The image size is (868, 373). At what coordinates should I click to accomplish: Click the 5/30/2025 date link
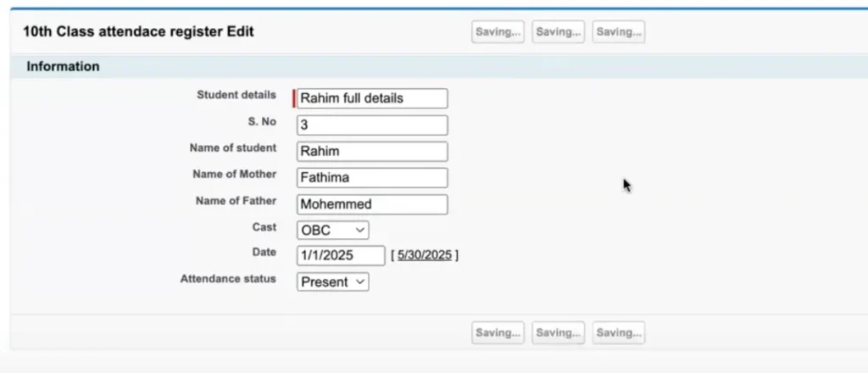[x=424, y=255]
